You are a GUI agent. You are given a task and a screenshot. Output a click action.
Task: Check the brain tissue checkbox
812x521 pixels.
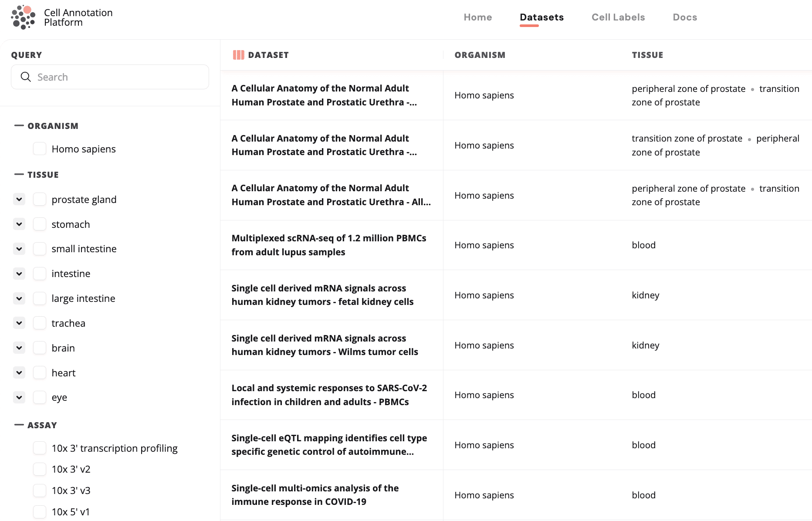click(x=39, y=348)
